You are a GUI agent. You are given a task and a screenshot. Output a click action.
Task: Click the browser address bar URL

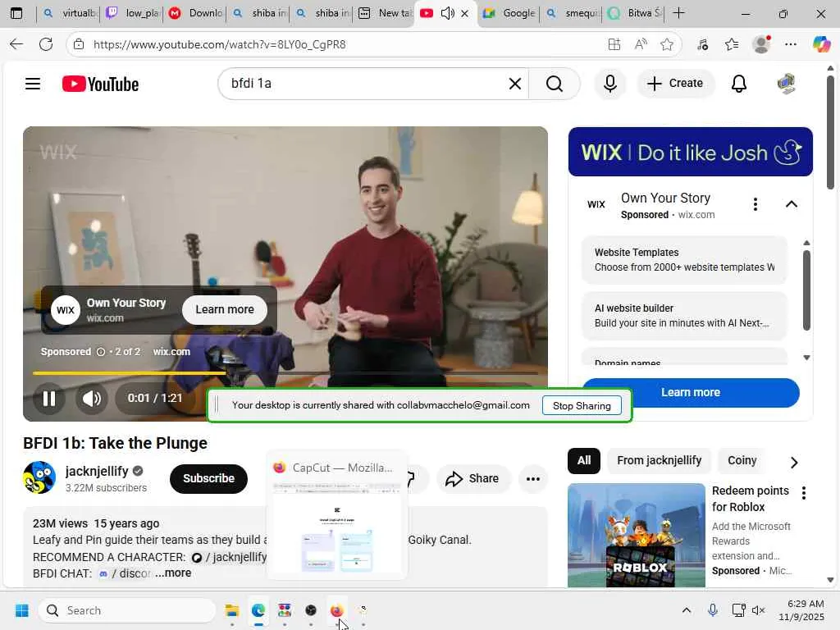[220, 44]
